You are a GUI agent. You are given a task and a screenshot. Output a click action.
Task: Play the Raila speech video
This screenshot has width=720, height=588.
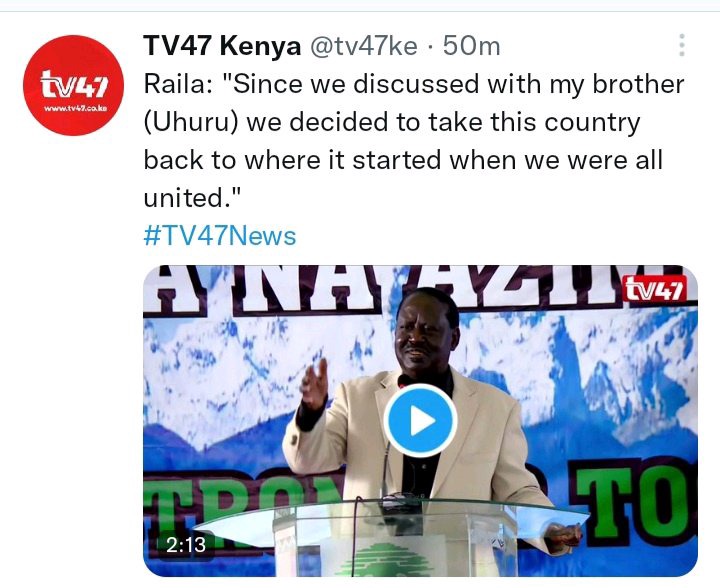tap(420, 420)
